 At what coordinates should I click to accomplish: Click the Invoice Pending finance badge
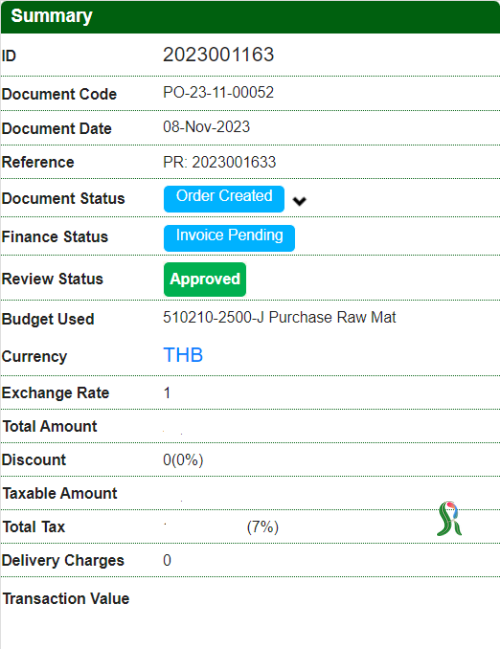pyautogui.click(x=229, y=238)
